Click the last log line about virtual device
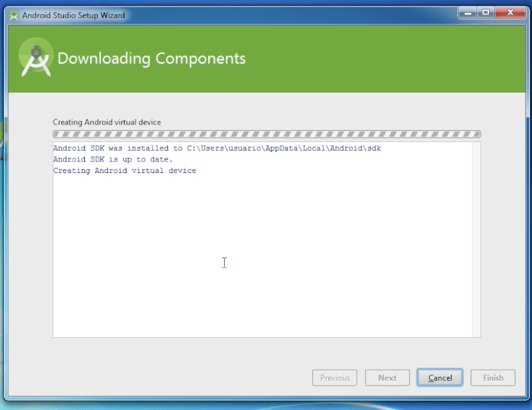532x410 pixels. (x=125, y=171)
